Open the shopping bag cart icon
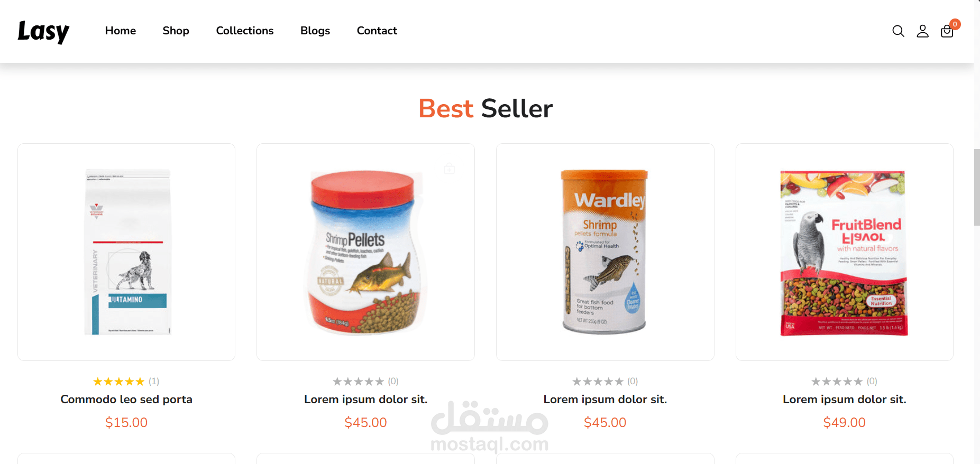The width and height of the screenshot is (980, 464). (947, 31)
